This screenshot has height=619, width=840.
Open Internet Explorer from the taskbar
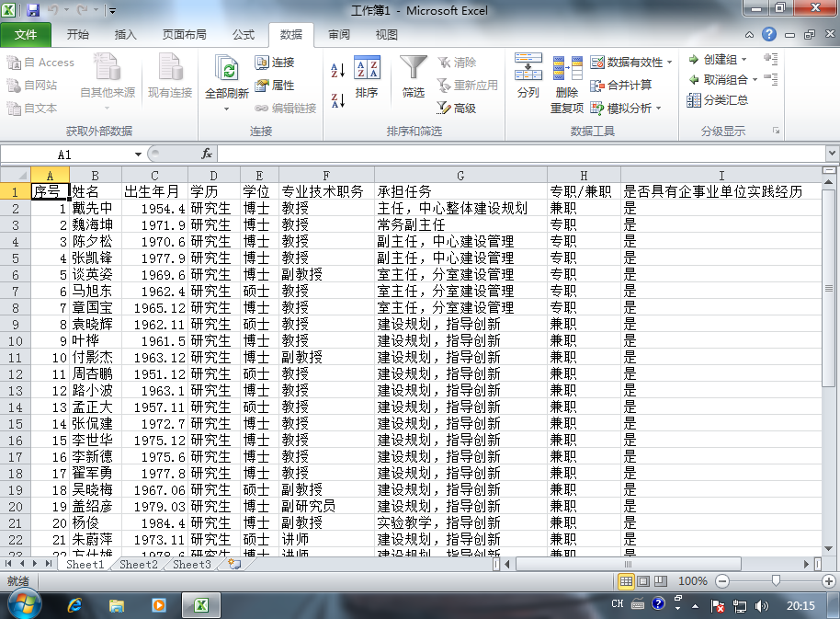(74, 605)
